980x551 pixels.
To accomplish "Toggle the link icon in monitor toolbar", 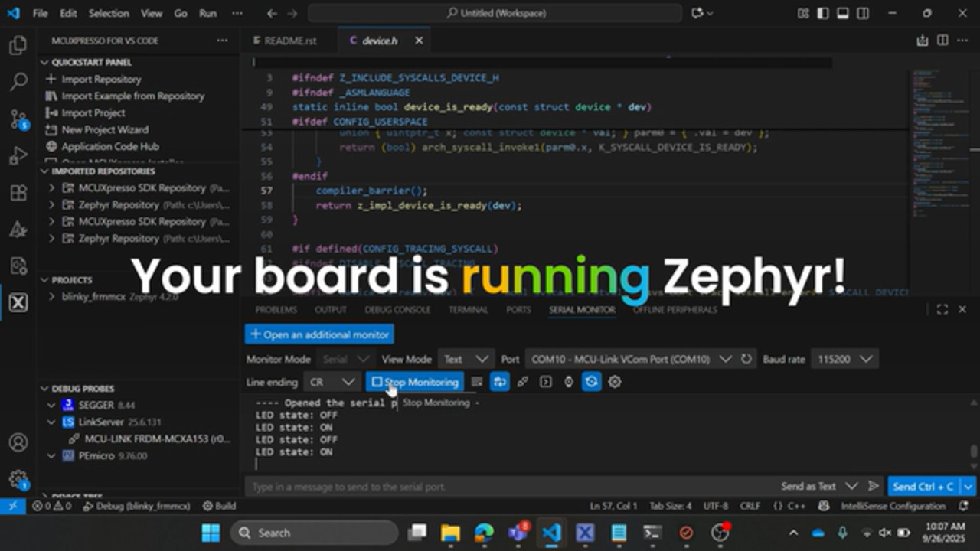I will pyautogui.click(x=522, y=382).
